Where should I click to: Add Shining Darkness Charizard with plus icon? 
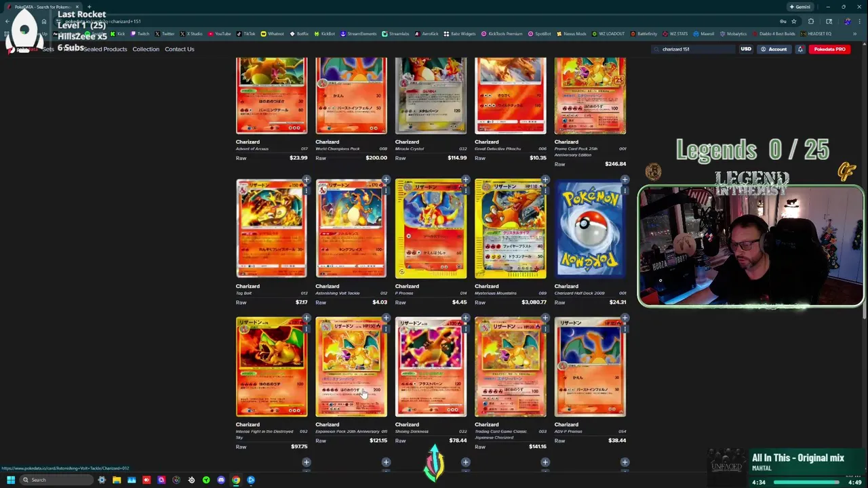(466, 318)
